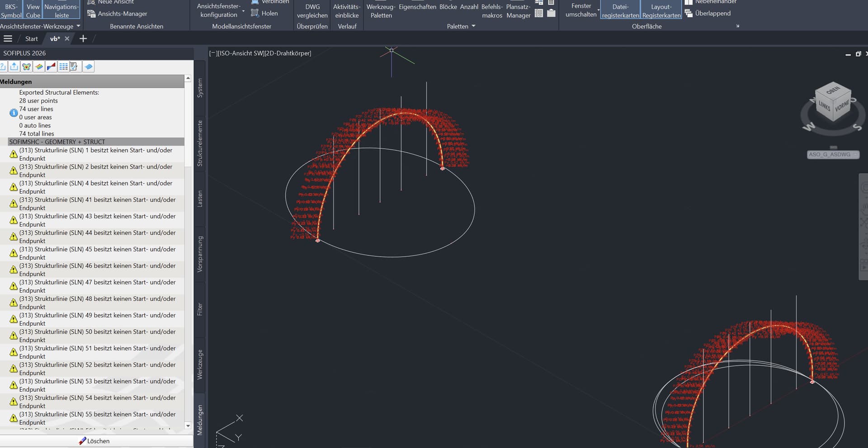Open the blue table grid icon
868x448 pixels.
pos(63,67)
